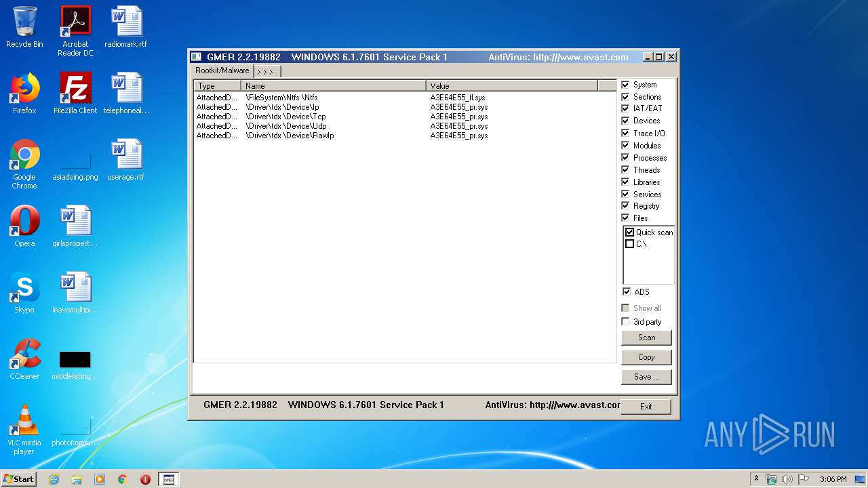Viewport: 868px width, 488px height.
Task: Select the \FileSystem\Ntfs \Ntfs row
Action: 405,98
